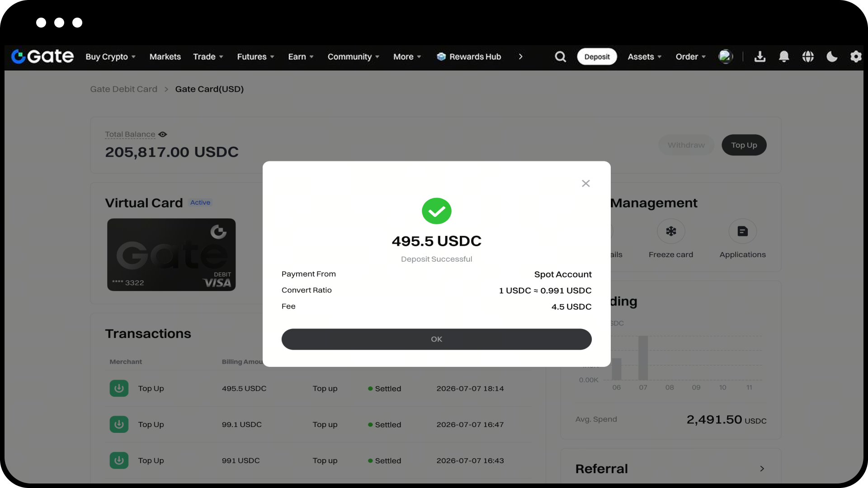Click the Top Up icon for 495.5 USDC row
868x488 pixels.
point(119,388)
